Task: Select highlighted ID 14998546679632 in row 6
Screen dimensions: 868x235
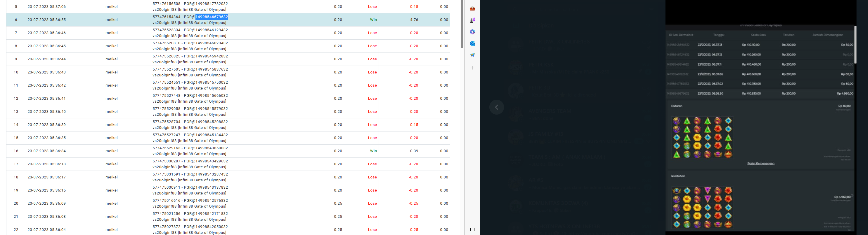Action: point(212,17)
